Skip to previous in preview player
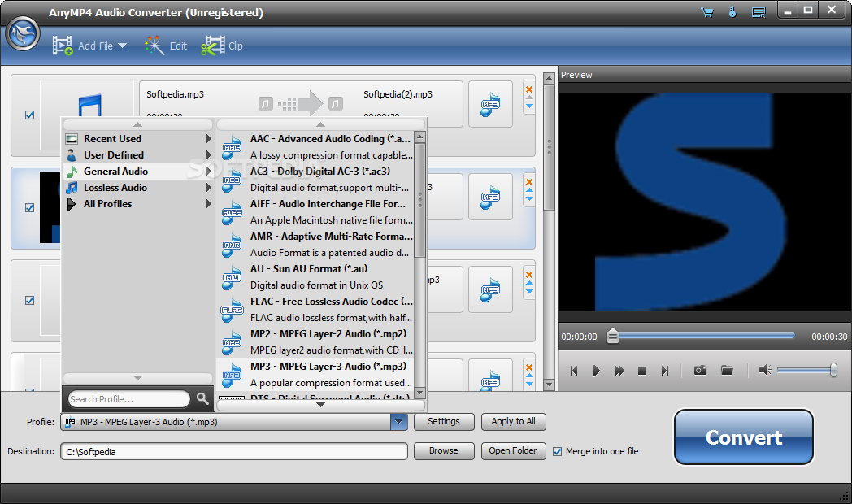 coord(574,371)
